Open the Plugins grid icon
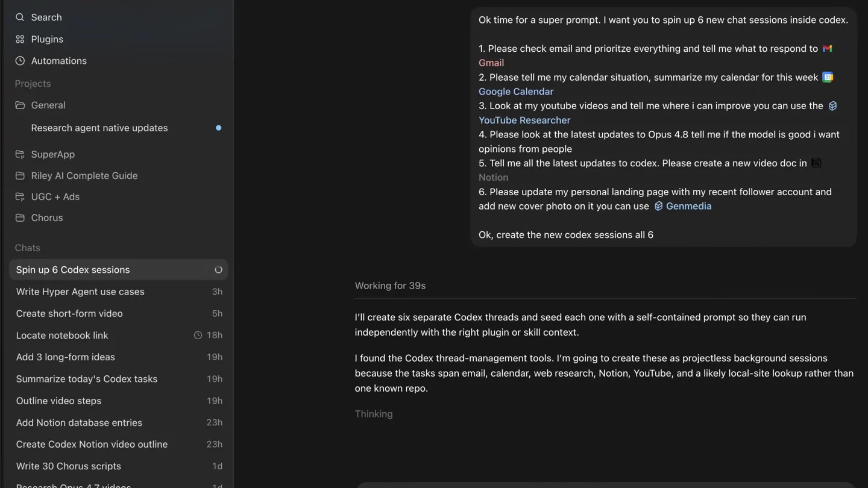The width and height of the screenshot is (868, 488). point(20,39)
